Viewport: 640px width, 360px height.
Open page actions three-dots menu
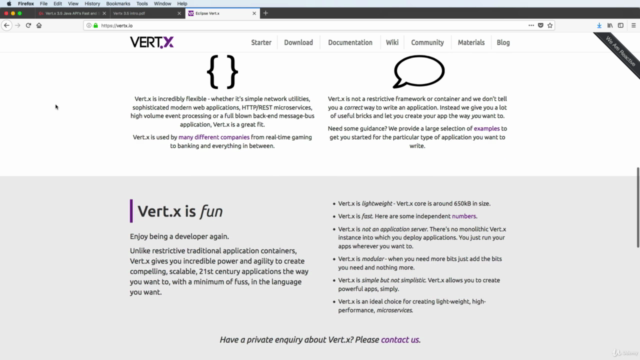[x=531, y=25]
